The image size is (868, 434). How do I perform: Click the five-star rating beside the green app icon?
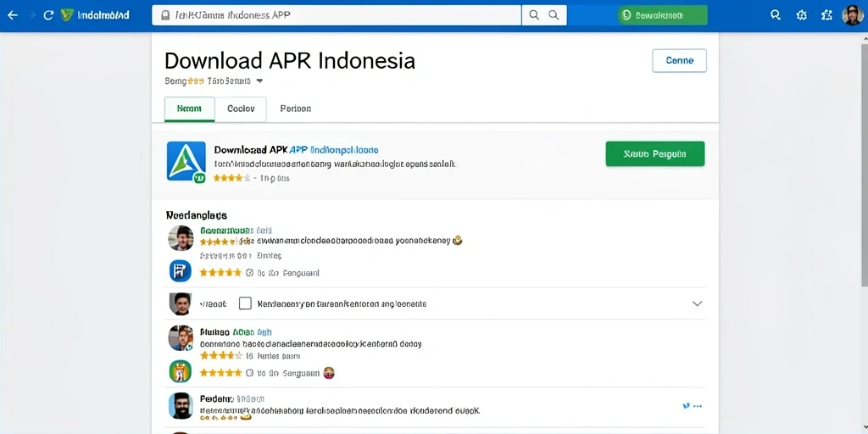coord(220,373)
